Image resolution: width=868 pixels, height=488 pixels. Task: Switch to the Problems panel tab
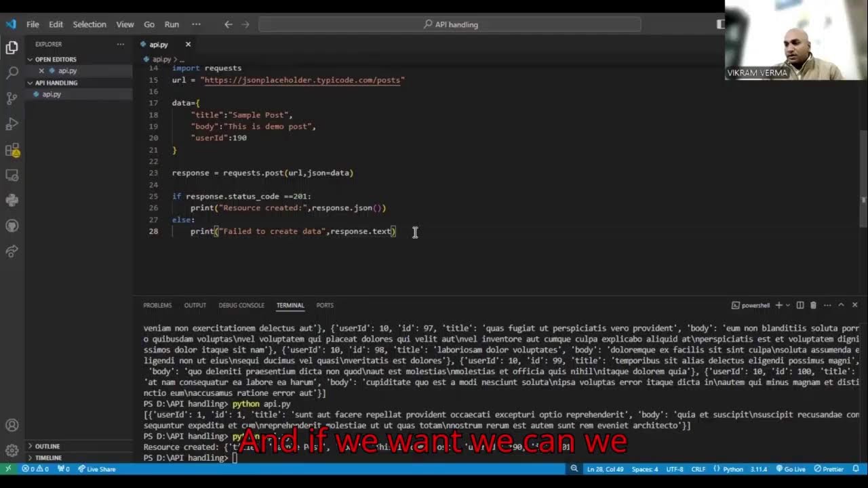pos(157,305)
